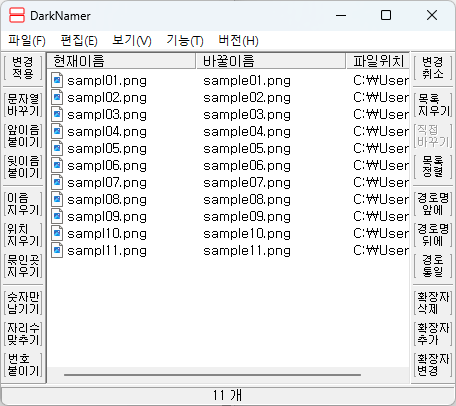The width and height of the screenshot is (456, 406).
Task: Click the file path in sampl11.png row
Action: (381, 250)
